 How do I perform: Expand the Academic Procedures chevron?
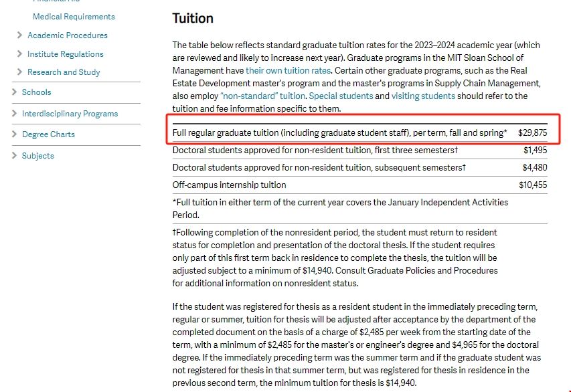tap(19, 35)
